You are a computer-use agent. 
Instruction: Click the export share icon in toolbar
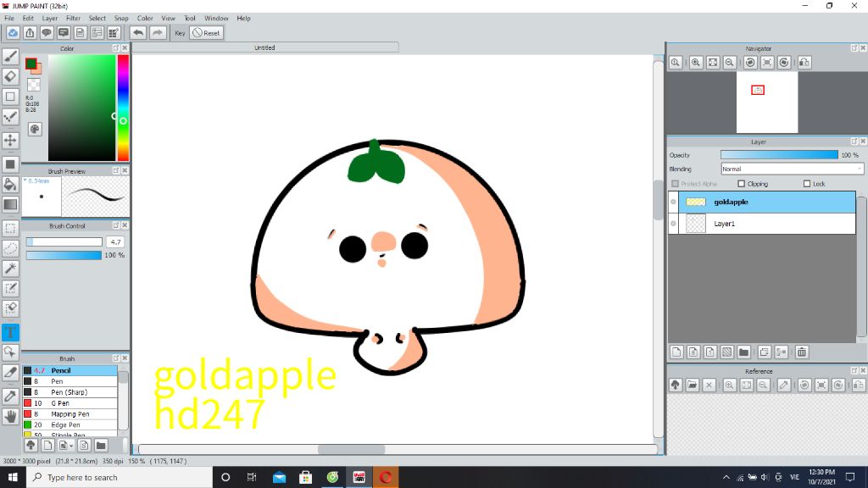30,33
